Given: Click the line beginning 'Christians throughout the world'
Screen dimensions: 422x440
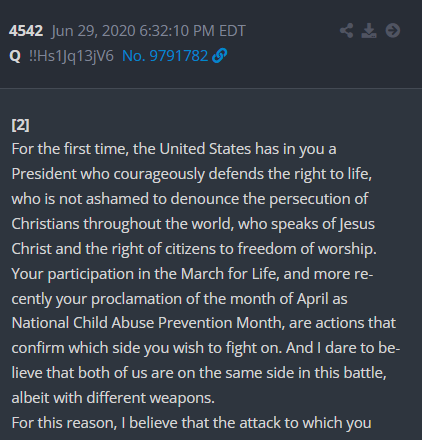Looking at the screenshot, I should coord(193,224).
